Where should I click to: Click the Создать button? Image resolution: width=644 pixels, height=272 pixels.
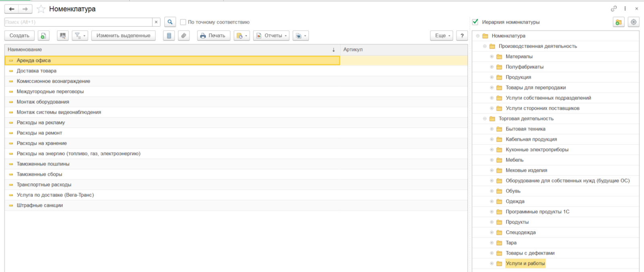coord(19,36)
